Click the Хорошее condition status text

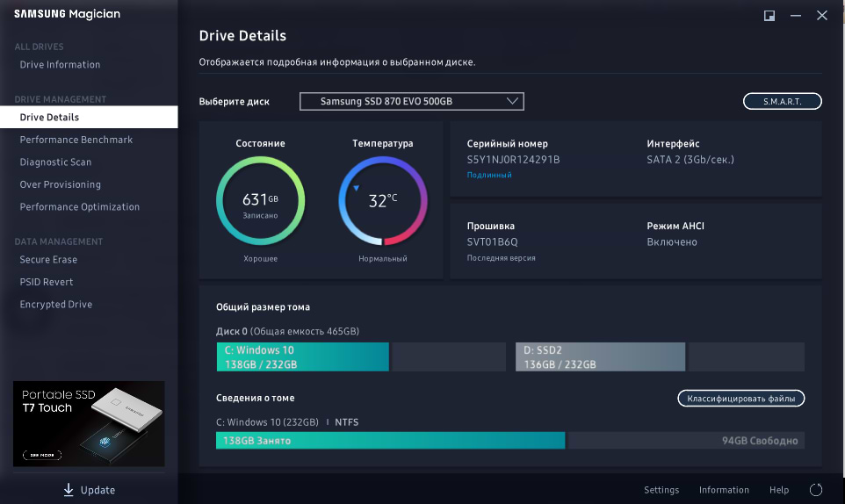click(x=260, y=258)
